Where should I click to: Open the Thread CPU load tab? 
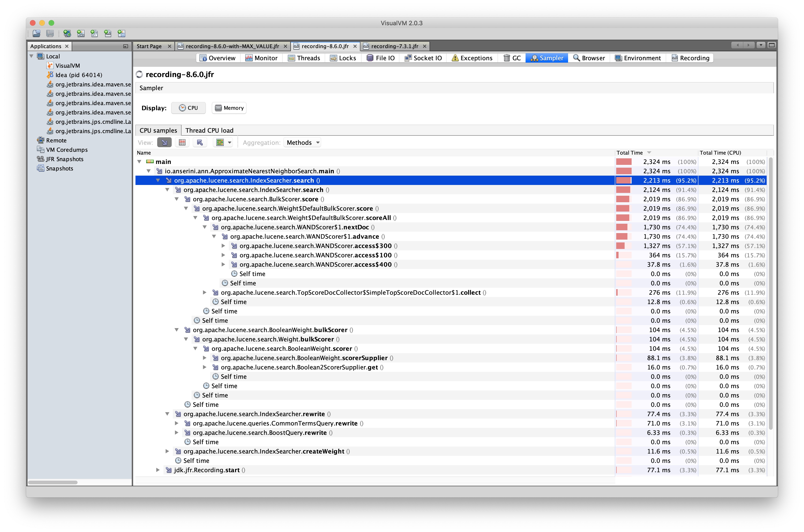[209, 130]
